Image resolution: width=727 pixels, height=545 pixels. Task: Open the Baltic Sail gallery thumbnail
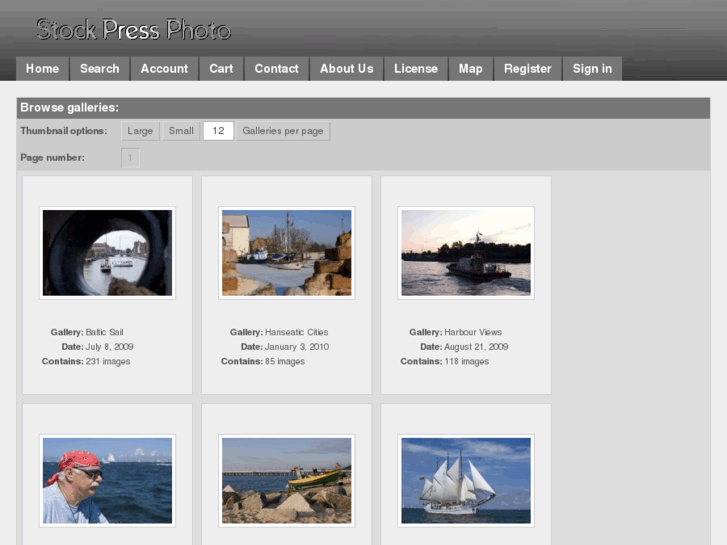pyautogui.click(x=108, y=253)
